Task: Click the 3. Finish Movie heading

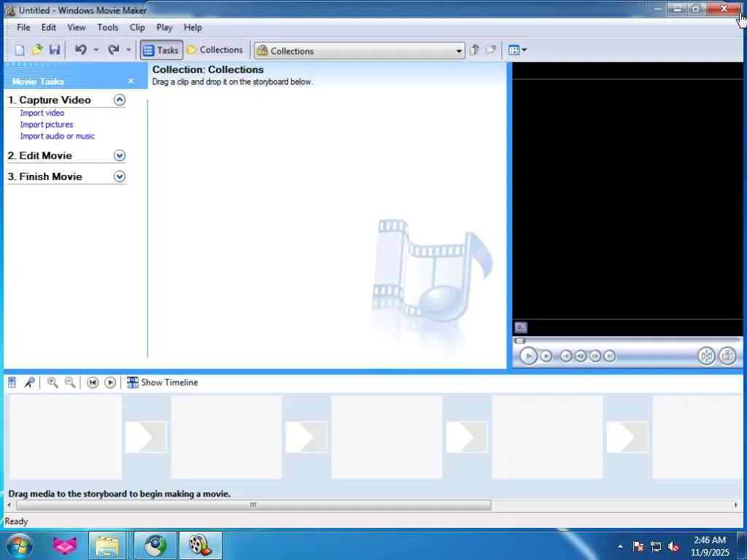Action: 44,176
